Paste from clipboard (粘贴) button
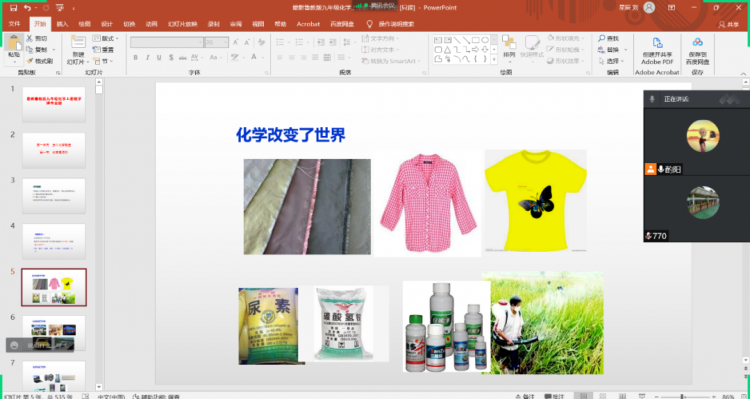 (14, 49)
